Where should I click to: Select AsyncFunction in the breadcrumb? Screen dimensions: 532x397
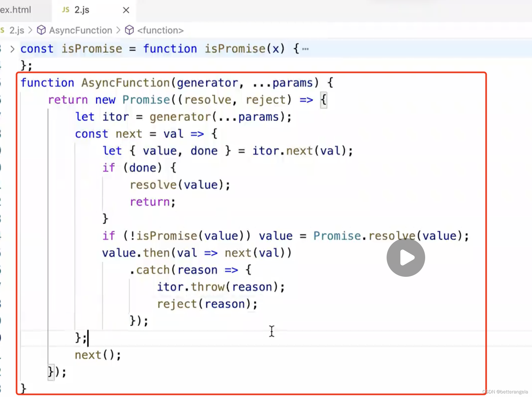point(80,30)
